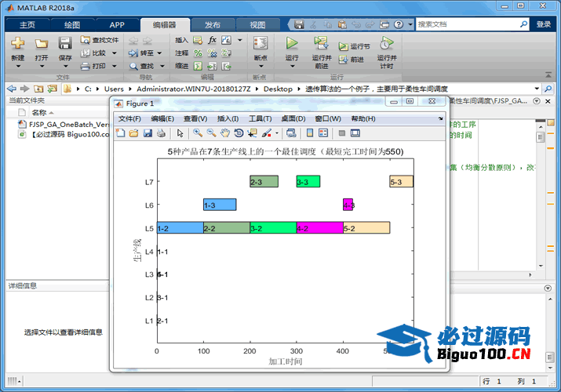Switch to the 主页 (Home) tab
Image resolution: width=561 pixels, height=392 pixels.
27,24
